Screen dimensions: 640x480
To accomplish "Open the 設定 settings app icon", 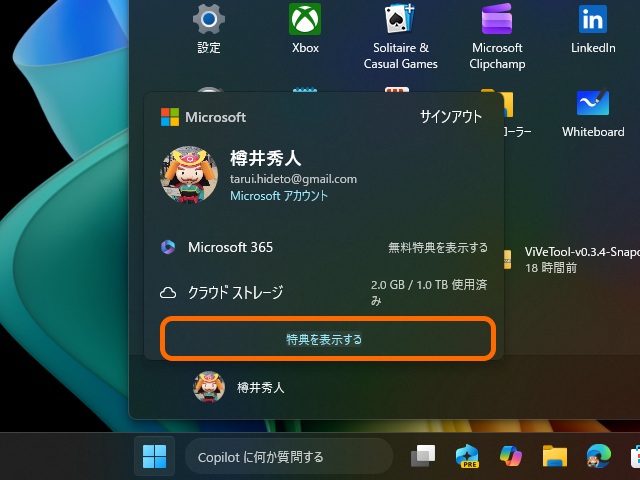I will tap(209, 19).
